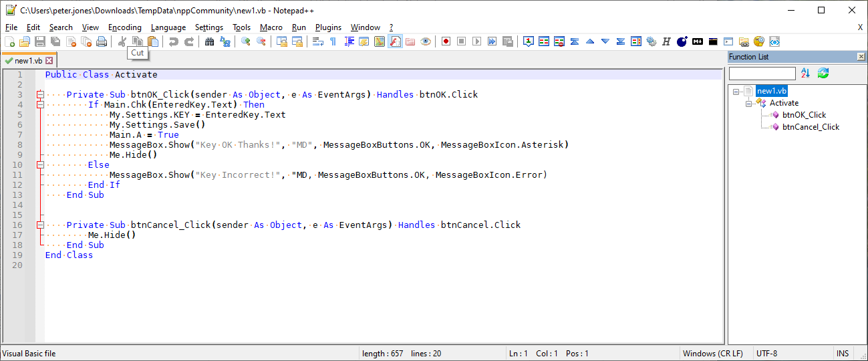Viewport: 868px width, 361px height.
Task: Click the Function List search field
Action: coord(762,73)
